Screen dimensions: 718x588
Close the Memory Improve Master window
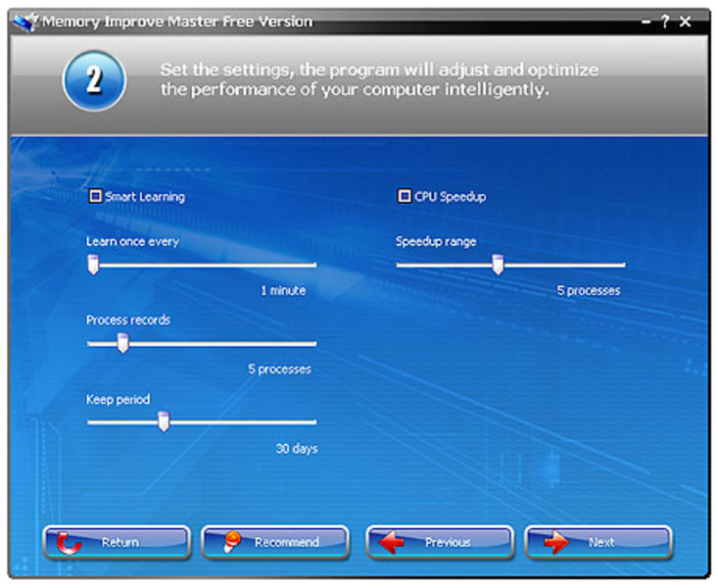[x=685, y=22]
